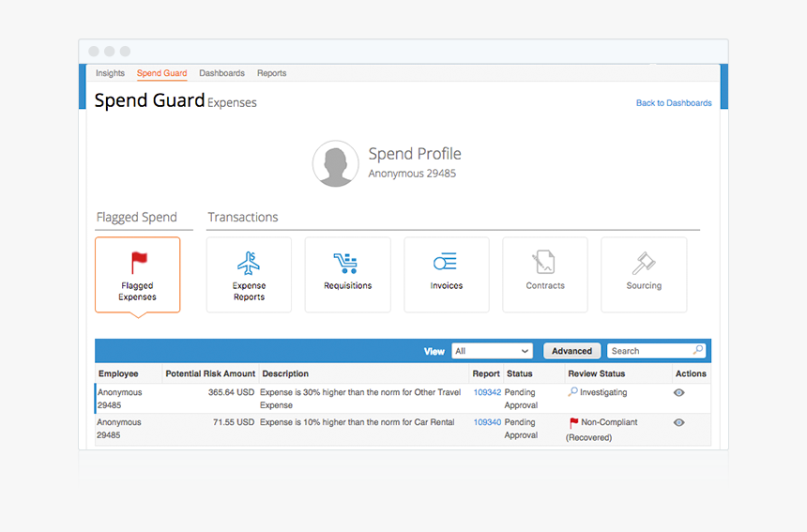
Task: Open the Invoices tile
Action: (x=447, y=275)
